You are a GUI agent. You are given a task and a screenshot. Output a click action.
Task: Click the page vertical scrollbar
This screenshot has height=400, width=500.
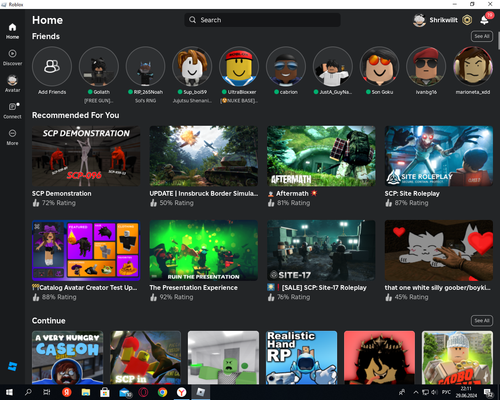498,41
